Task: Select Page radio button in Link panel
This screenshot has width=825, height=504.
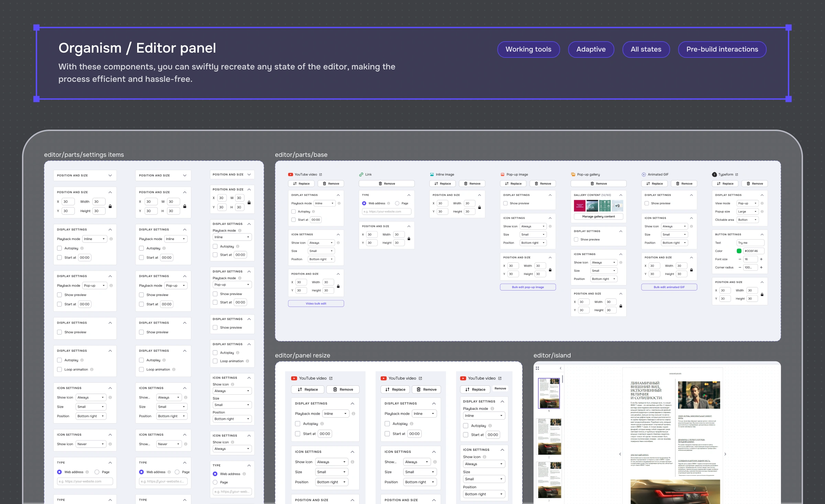Action: tap(397, 204)
